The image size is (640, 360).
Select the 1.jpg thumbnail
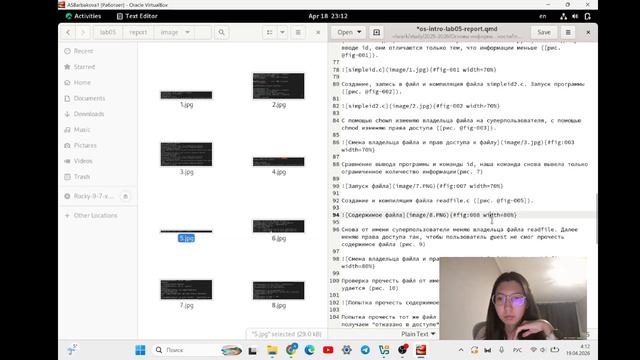(186, 95)
